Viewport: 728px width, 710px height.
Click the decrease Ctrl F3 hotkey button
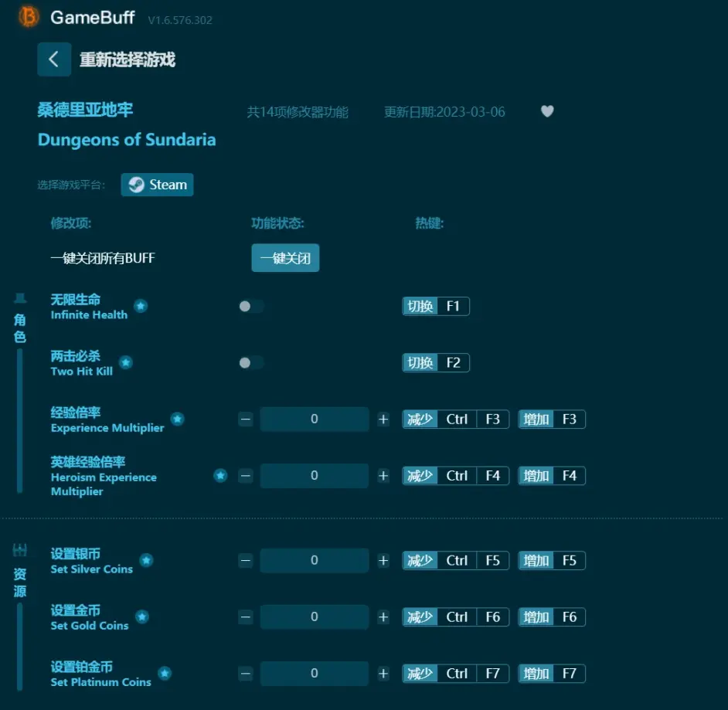coord(455,420)
